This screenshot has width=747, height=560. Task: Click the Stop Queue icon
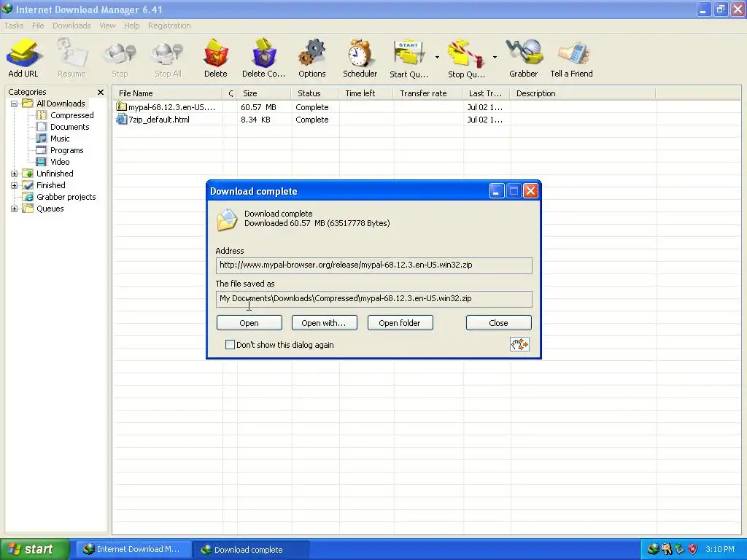[x=466, y=54]
